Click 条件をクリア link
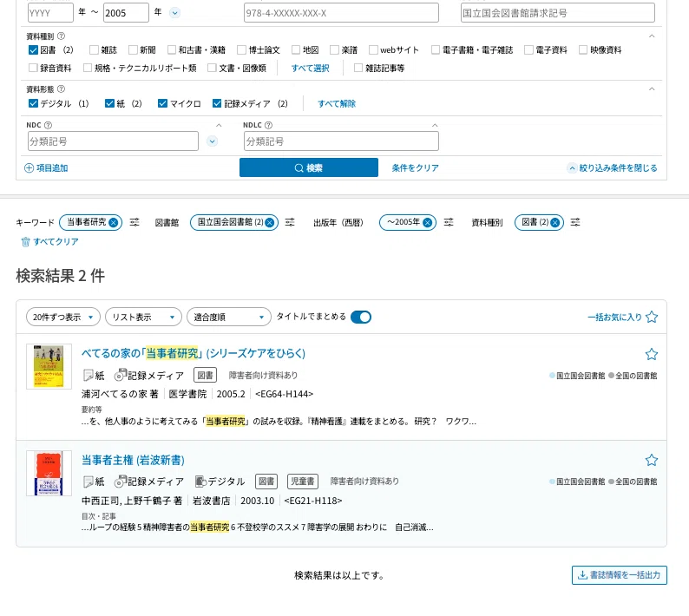The height and width of the screenshot is (616, 689). [x=416, y=167]
